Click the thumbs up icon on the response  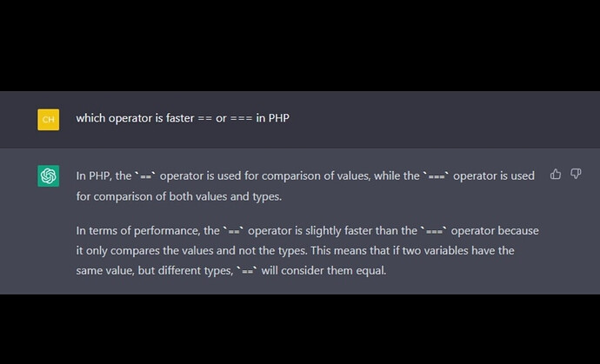(556, 175)
